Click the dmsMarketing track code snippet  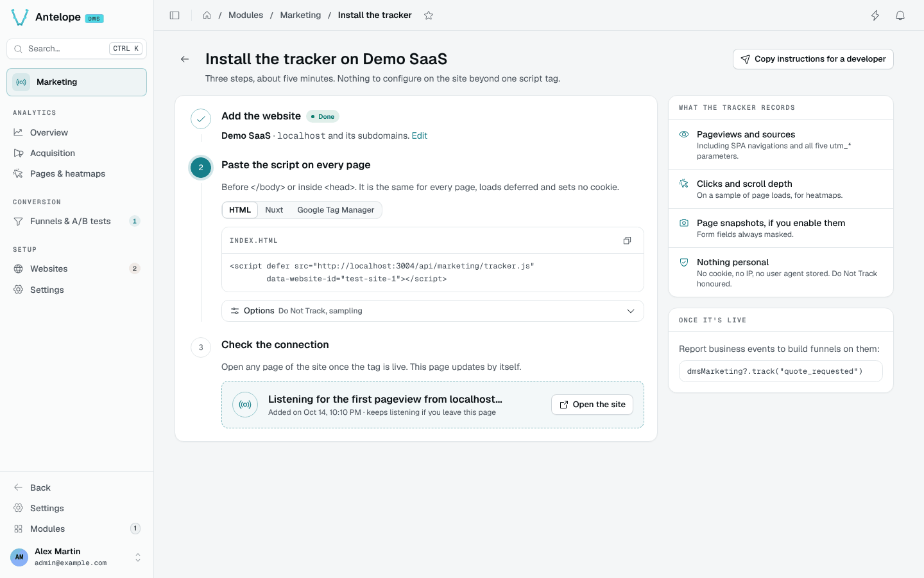point(781,371)
